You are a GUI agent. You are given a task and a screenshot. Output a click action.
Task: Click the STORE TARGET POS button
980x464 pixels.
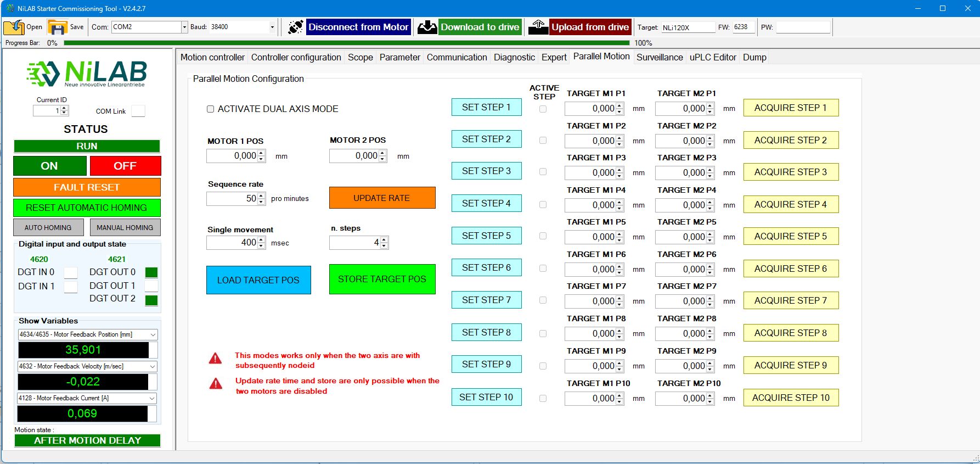click(x=382, y=279)
